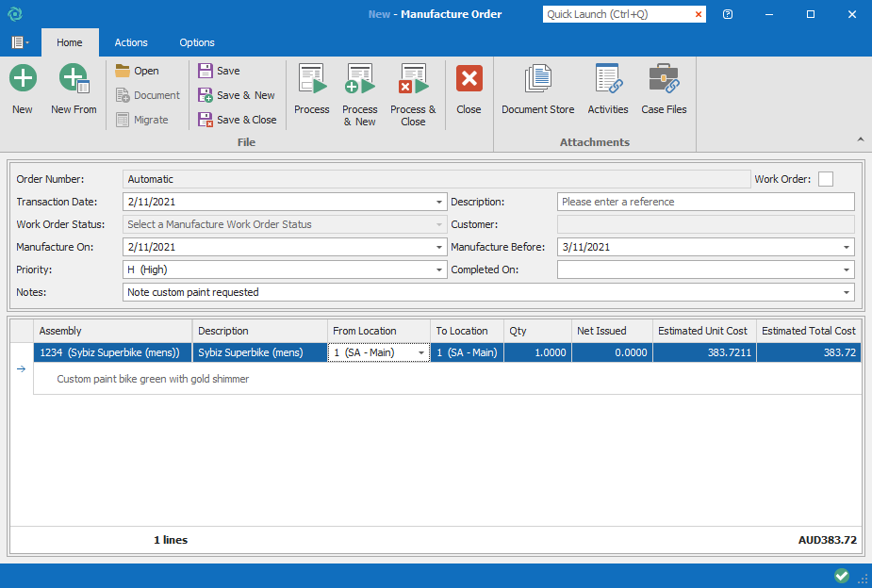Open the Document Store attachments
The width and height of the screenshot is (872, 588).
click(x=537, y=90)
